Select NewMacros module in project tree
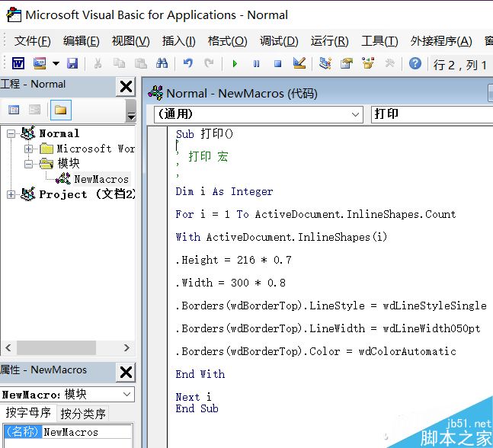 click(101, 179)
